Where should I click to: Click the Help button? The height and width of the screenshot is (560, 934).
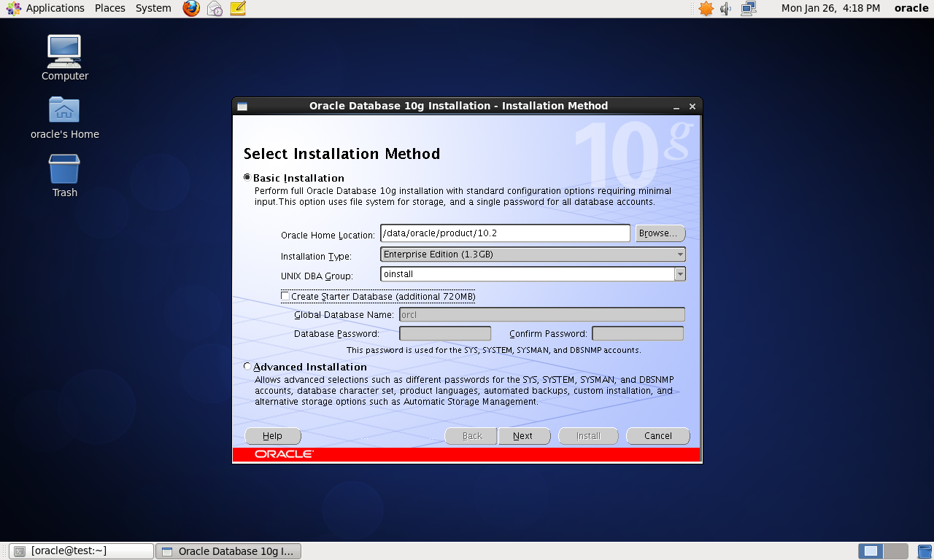272,436
